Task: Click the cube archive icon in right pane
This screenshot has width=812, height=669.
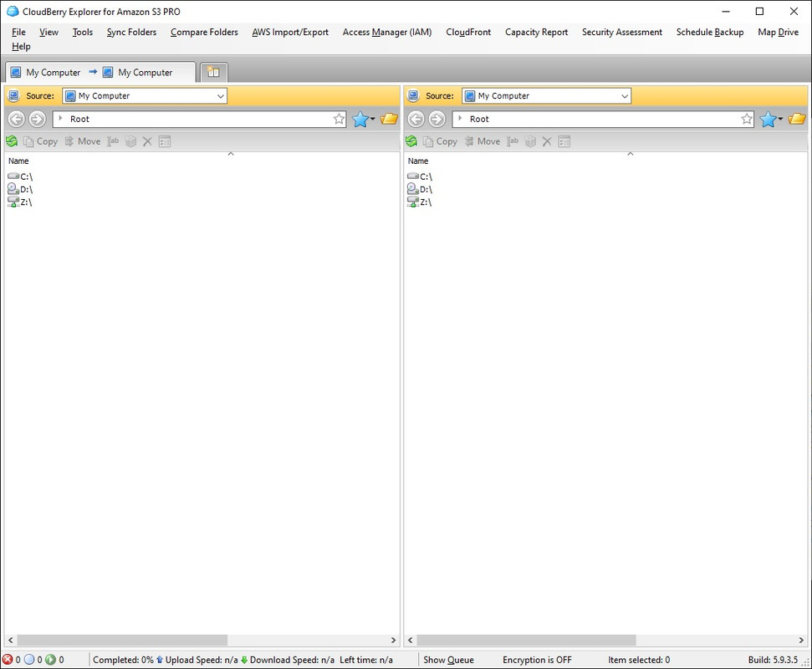Action: (x=531, y=141)
